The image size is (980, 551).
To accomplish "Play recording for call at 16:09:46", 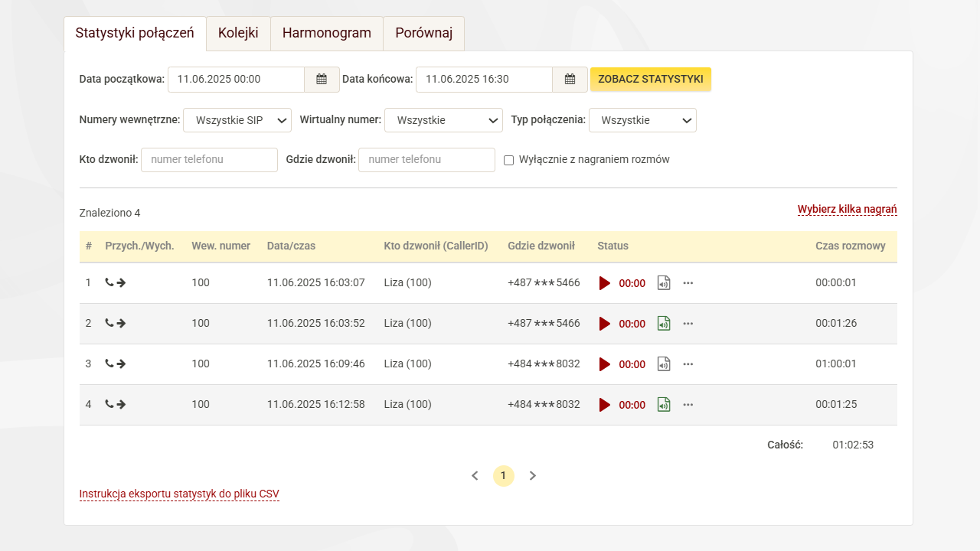I will click(605, 364).
